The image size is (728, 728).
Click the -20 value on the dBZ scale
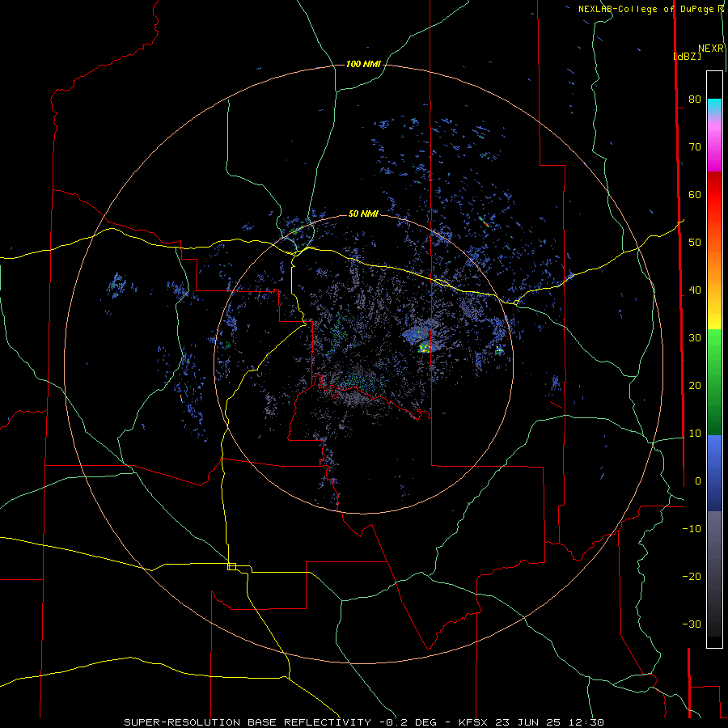[x=692, y=576]
